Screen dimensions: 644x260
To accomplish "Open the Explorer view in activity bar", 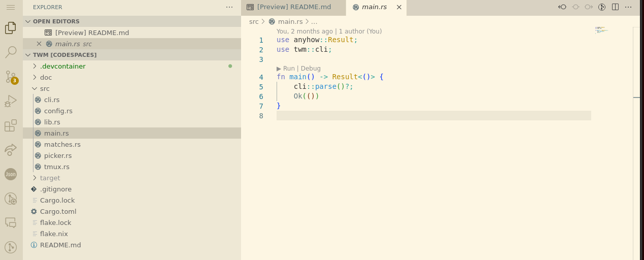I will (11, 28).
